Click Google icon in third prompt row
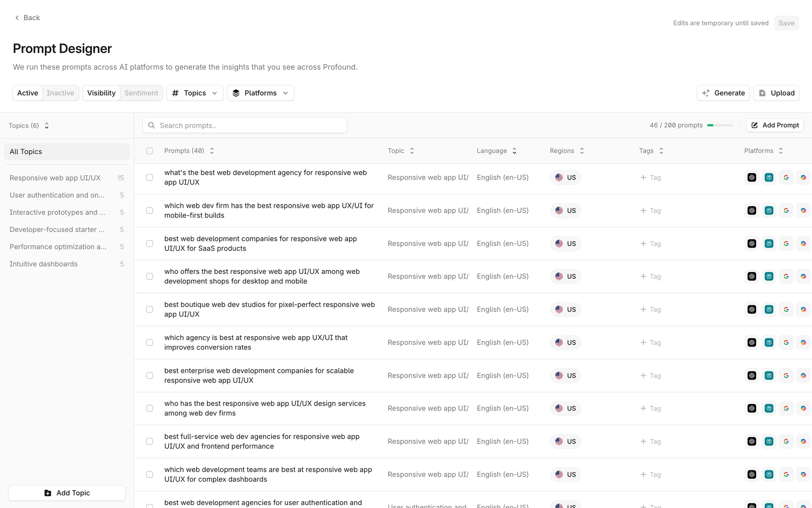This screenshot has width=812, height=508. (x=786, y=243)
